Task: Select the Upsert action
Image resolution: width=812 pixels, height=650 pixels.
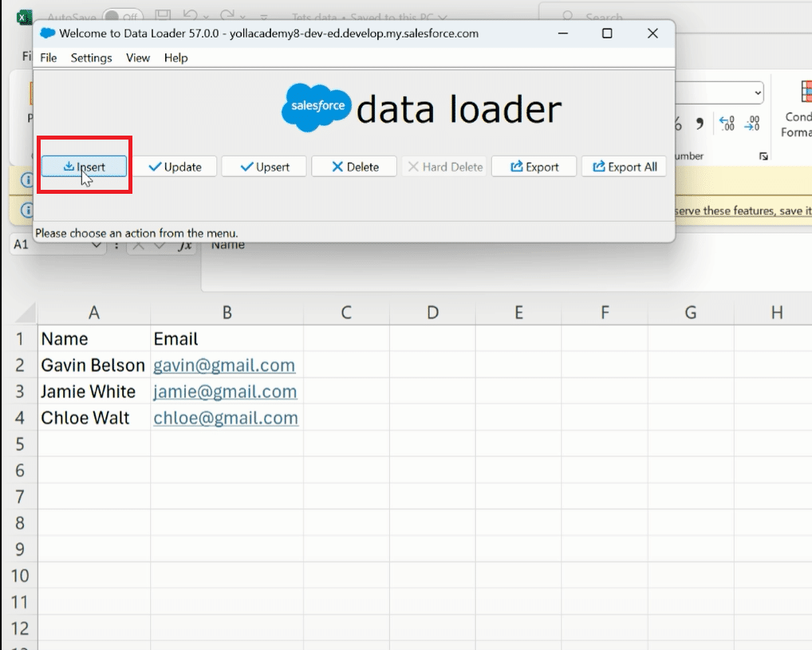Action: (x=264, y=167)
